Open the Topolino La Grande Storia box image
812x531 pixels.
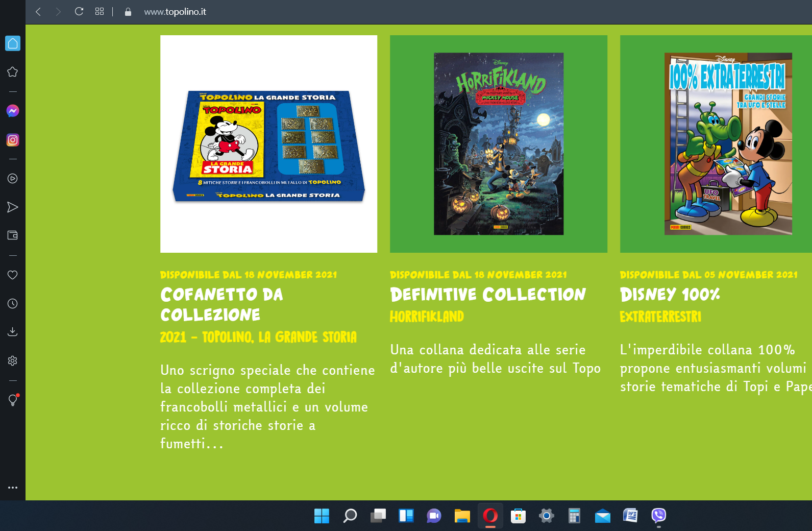(x=269, y=144)
